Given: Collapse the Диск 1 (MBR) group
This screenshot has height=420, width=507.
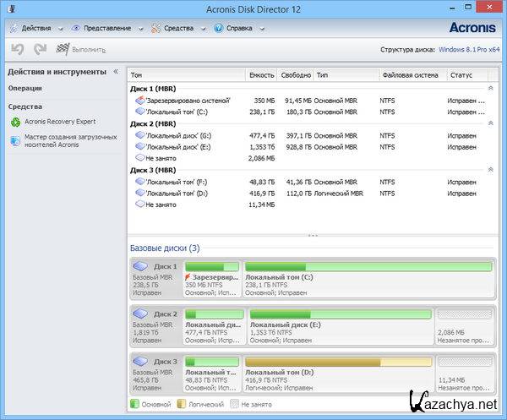Looking at the screenshot, I should coord(490,88).
